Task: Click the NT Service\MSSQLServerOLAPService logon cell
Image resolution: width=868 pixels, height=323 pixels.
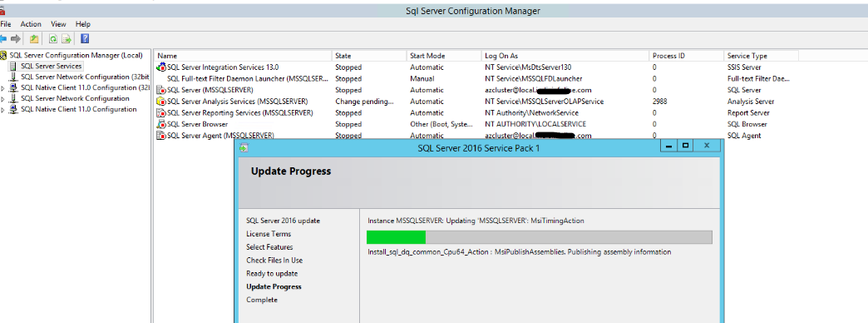Action: click(544, 102)
